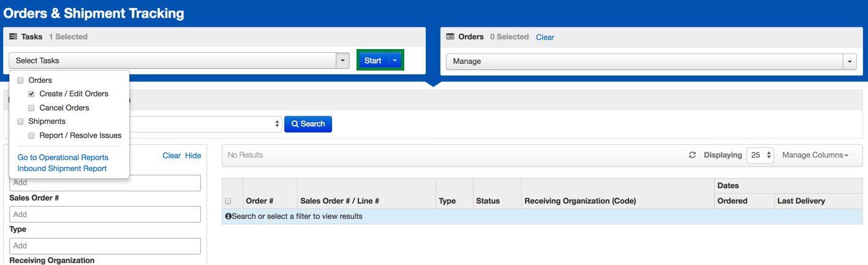The image size is (868, 265).
Task: Click the Orders panel icon
Action: click(450, 37)
